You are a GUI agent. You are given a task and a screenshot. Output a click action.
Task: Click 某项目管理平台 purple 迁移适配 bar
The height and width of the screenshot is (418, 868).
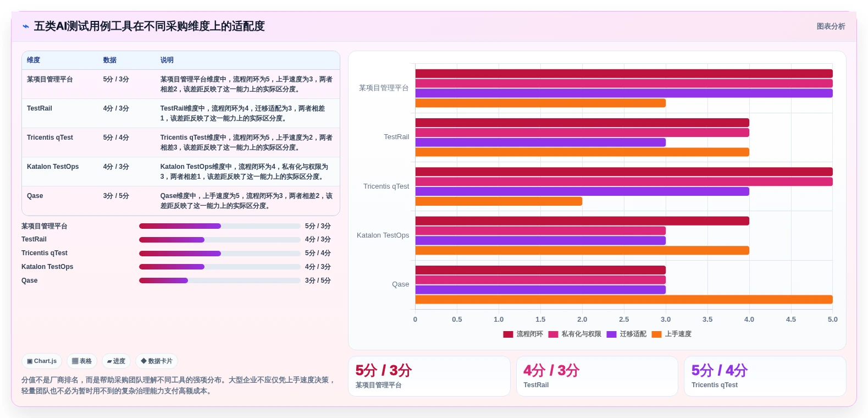click(x=624, y=94)
